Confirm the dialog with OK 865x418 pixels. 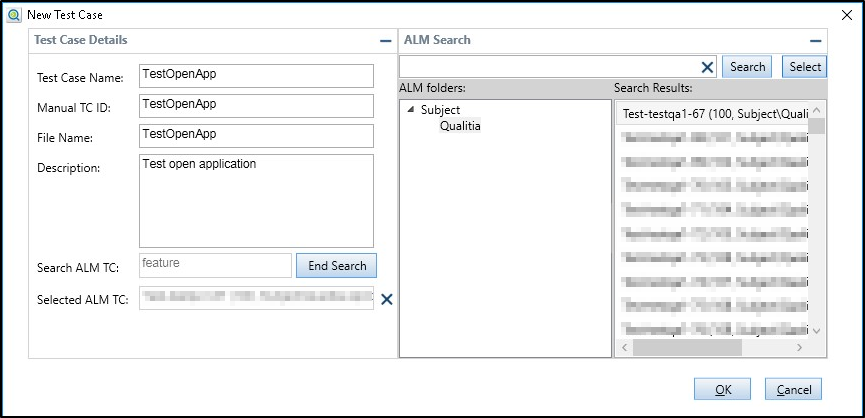click(723, 389)
